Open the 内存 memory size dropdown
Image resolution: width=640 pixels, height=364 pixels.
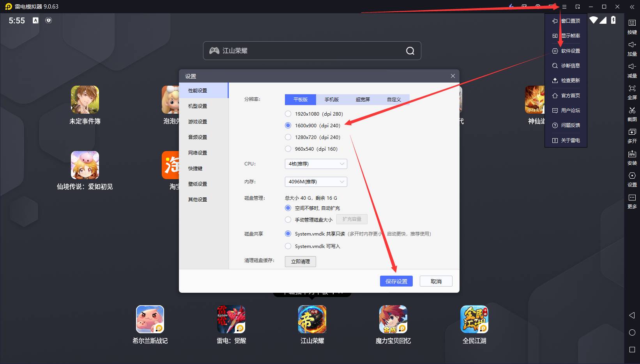click(316, 182)
